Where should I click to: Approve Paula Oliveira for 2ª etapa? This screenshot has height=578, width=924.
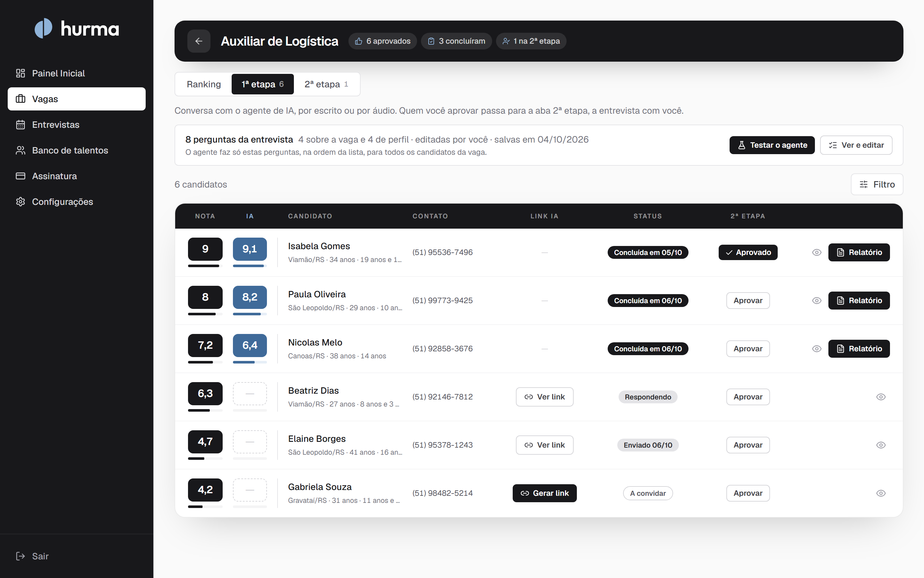click(x=748, y=301)
